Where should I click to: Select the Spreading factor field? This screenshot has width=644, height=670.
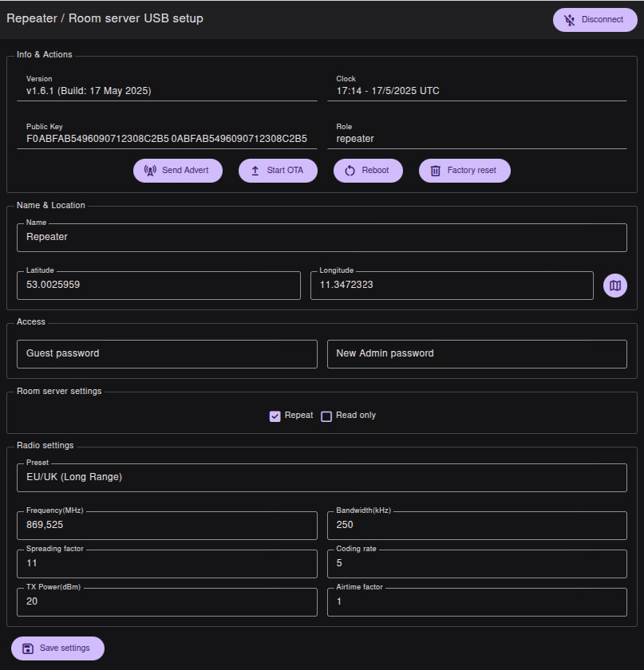pyautogui.click(x=167, y=563)
